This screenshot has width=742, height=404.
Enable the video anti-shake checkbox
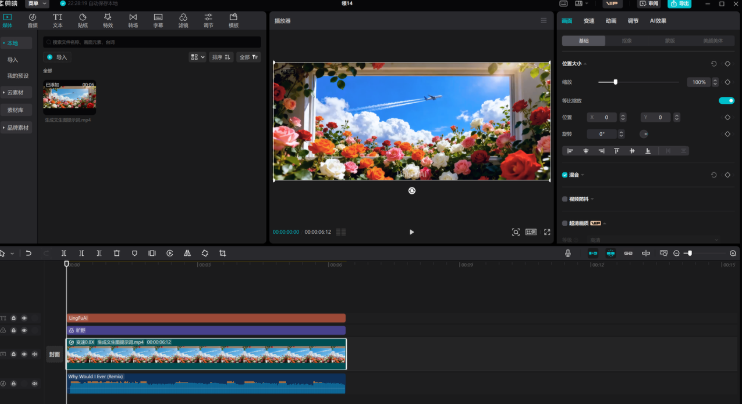(565, 199)
